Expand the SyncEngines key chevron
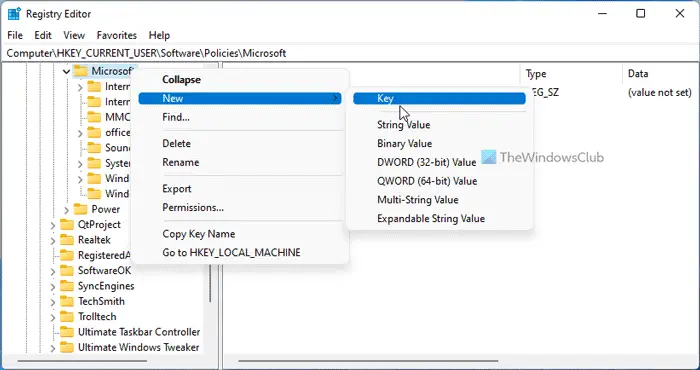 pyautogui.click(x=53, y=286)
